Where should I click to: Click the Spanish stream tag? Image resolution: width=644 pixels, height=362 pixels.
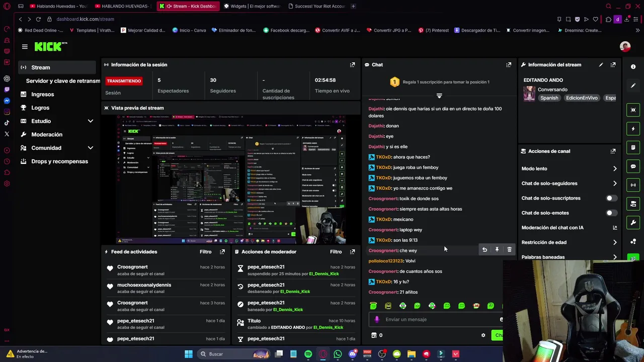click(549, 98)
